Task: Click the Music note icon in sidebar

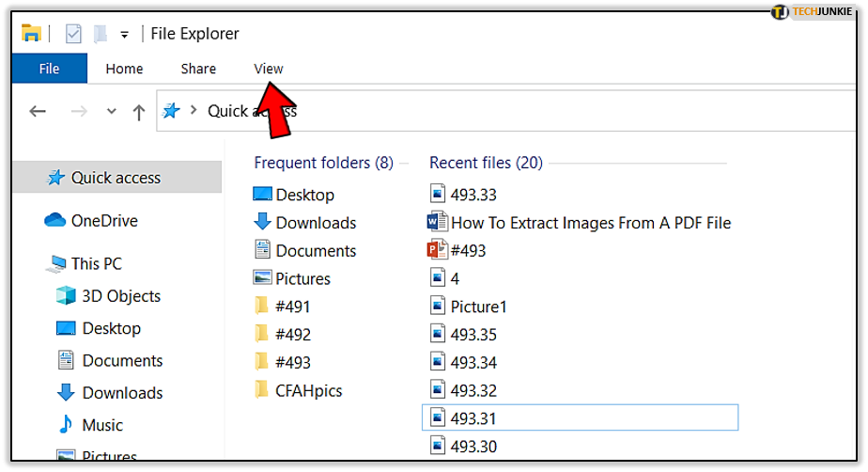Action: pyautogui.click(x=66, y=424)
